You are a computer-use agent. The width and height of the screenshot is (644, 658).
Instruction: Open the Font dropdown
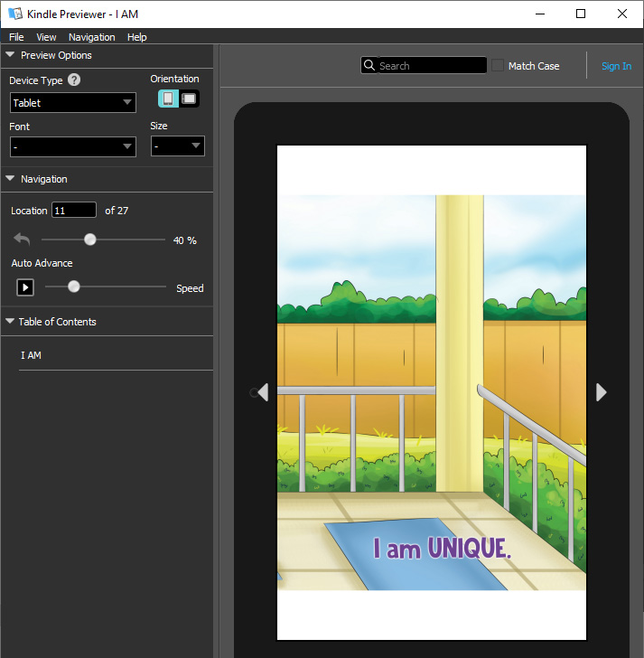(x=73, y=146)
